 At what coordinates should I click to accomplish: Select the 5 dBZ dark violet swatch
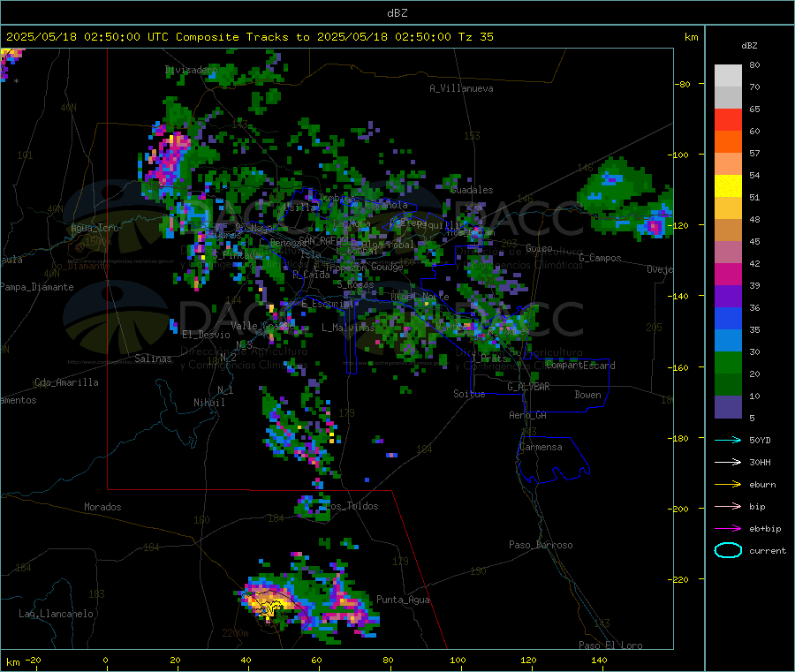tap(728, 407)
